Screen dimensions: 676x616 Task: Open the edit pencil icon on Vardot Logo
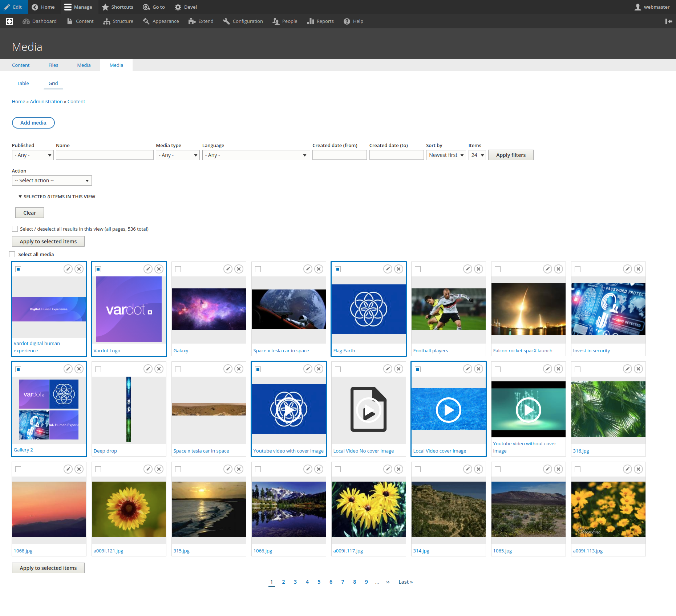[148, 269]
